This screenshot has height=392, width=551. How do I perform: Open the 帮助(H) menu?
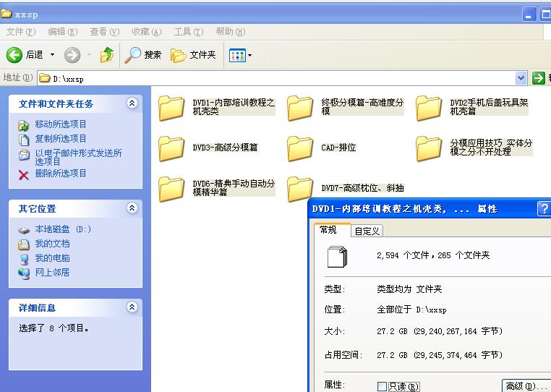click(231, 32)
